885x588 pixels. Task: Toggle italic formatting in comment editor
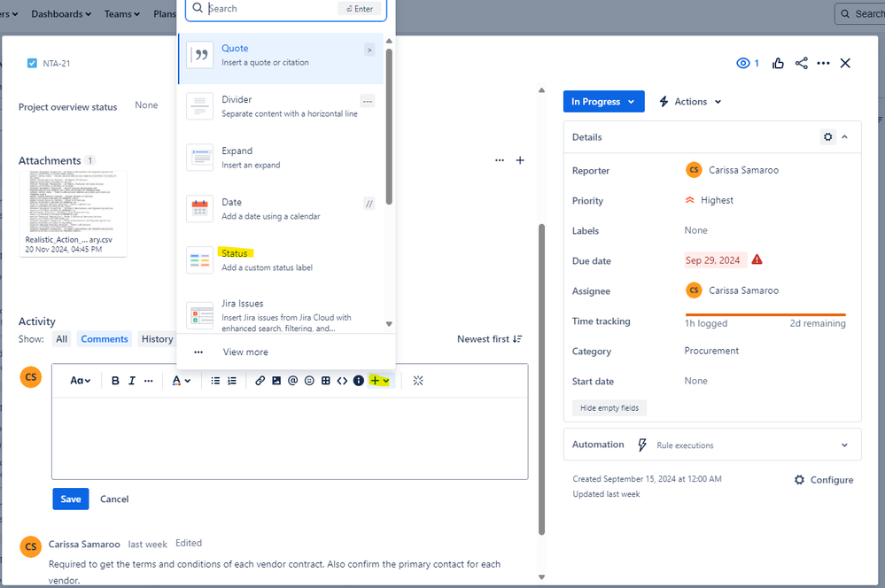(132, 381)
